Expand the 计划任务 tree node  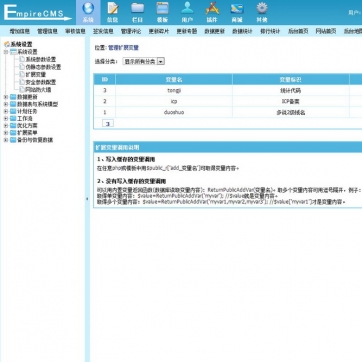(x=6, y=111)
